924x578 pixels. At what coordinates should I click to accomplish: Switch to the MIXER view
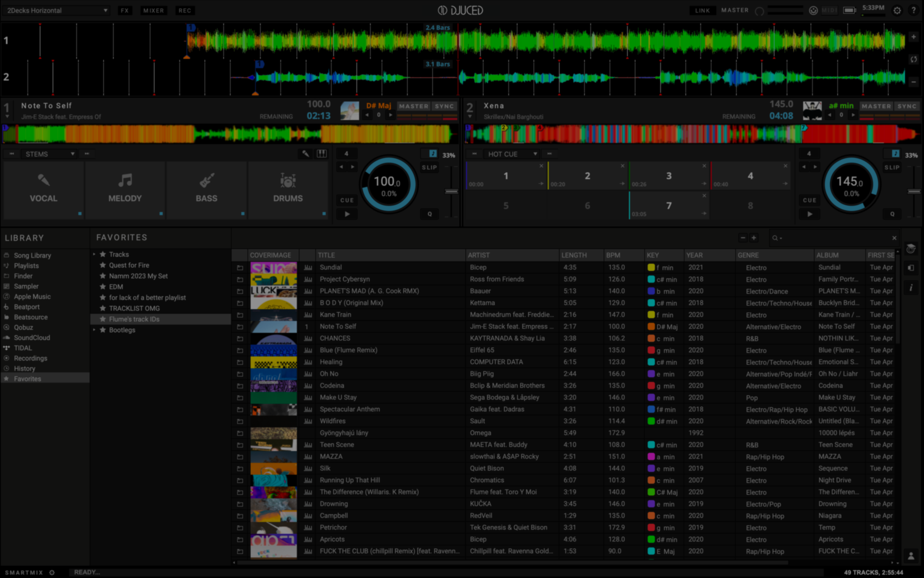[x=153, y=10]
